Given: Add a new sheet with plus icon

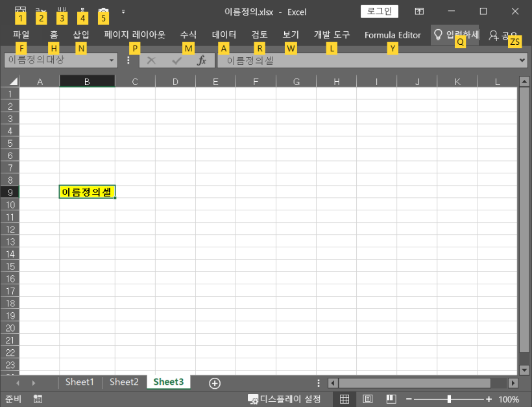Looking at the screenshot, I should pos(215,383).
